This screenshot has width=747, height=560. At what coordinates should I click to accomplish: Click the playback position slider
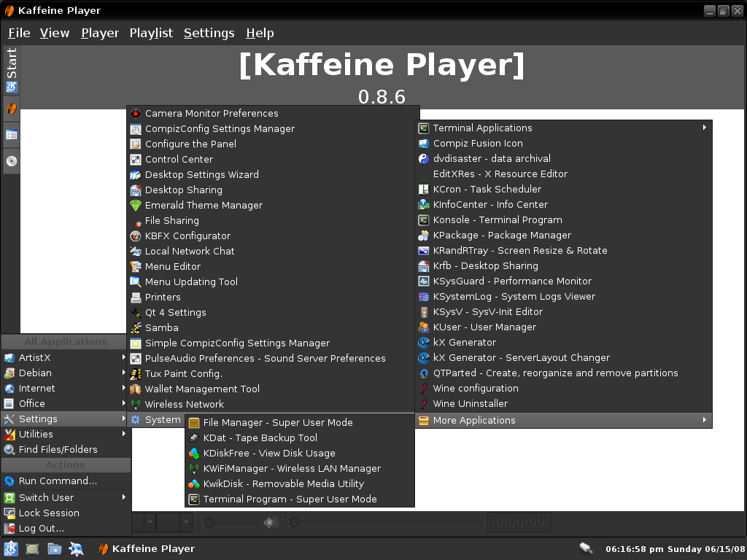point(385,522)
